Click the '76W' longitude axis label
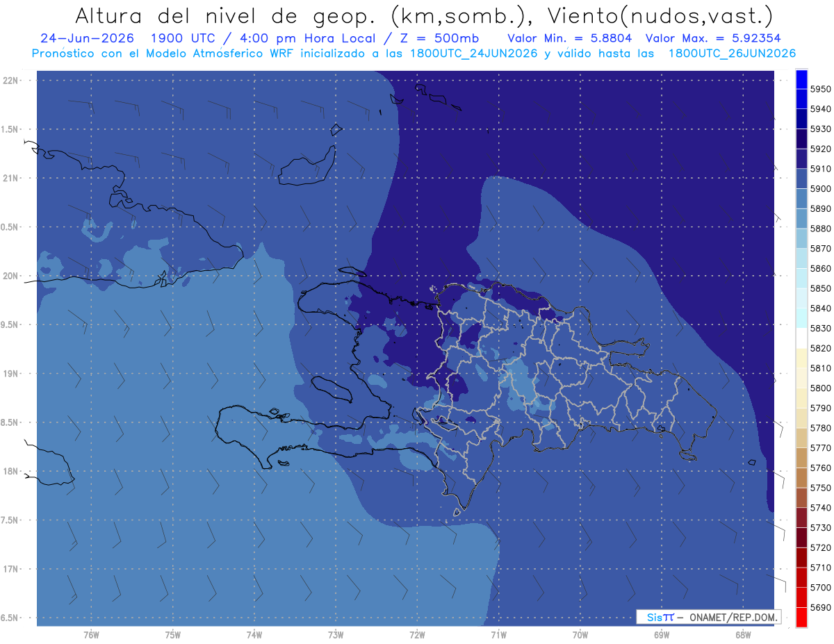This screenshot has width=834, height=644. click(91, 635)
